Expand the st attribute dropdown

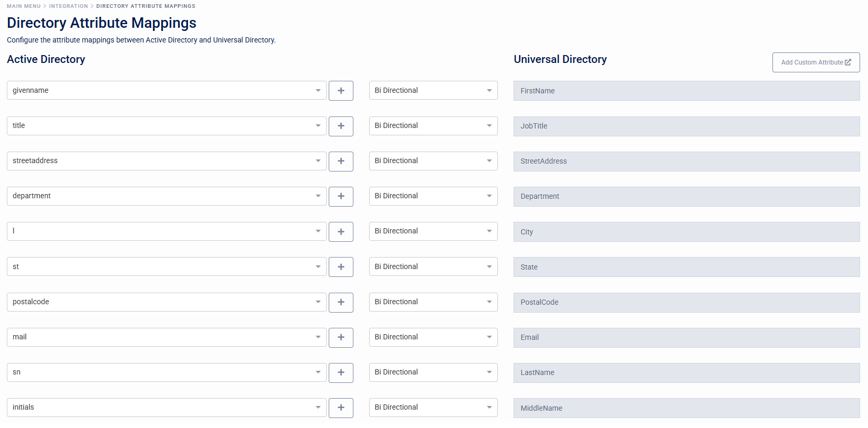166,266
